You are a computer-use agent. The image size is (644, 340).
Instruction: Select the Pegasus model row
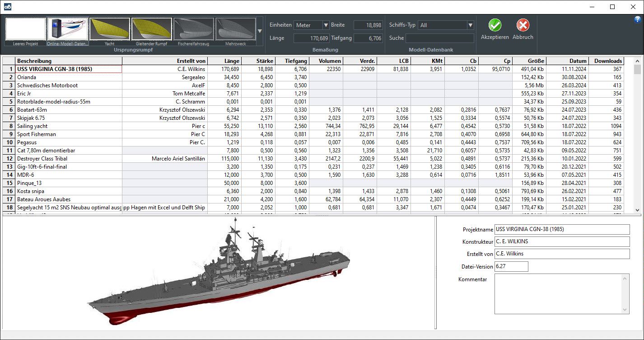coord(313,142)
